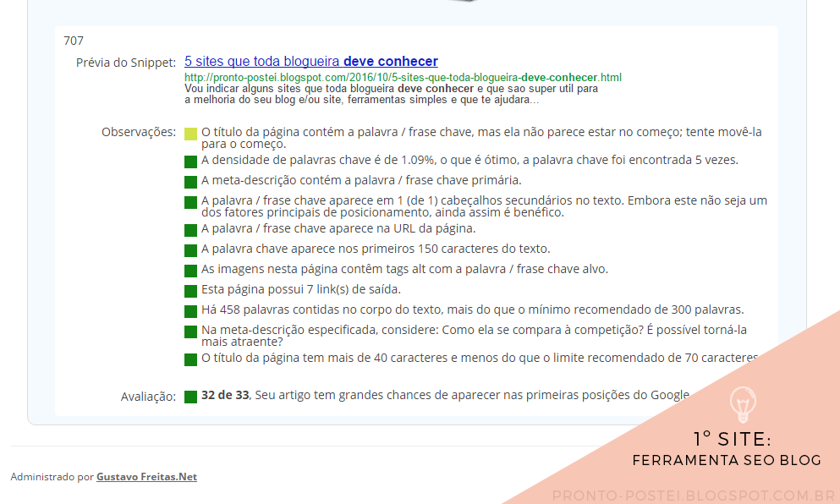The height and width of the screenshot is (504, 840).
Task: Click the yellow indicator beside the page title observation
Action: tap(189, 134)
